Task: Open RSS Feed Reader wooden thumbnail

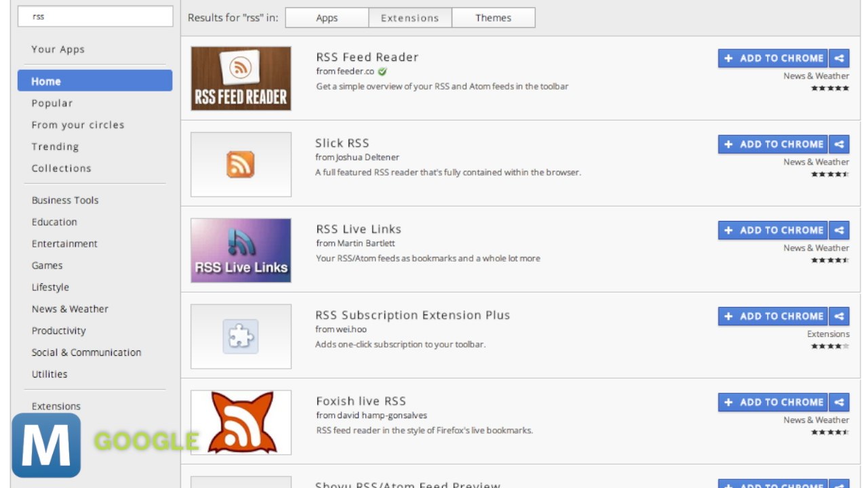Action: pos(241,79)
